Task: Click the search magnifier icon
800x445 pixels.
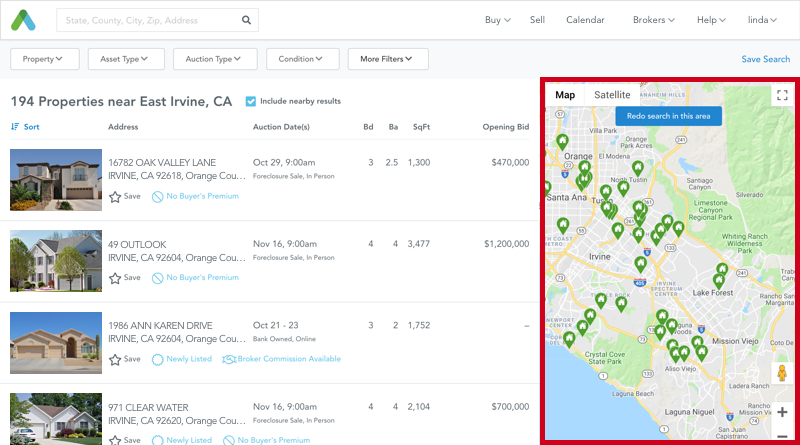Action: click(x=246, y=20)
